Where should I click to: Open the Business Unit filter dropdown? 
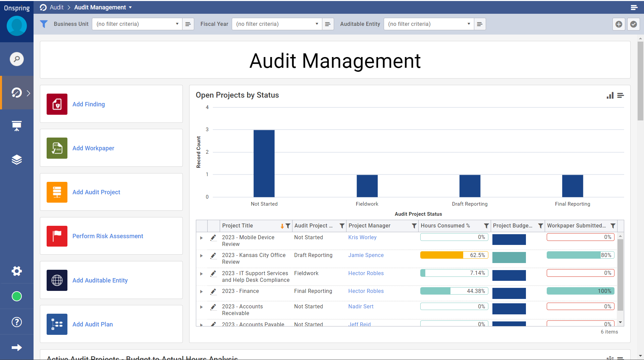click(x=137, y=24)
